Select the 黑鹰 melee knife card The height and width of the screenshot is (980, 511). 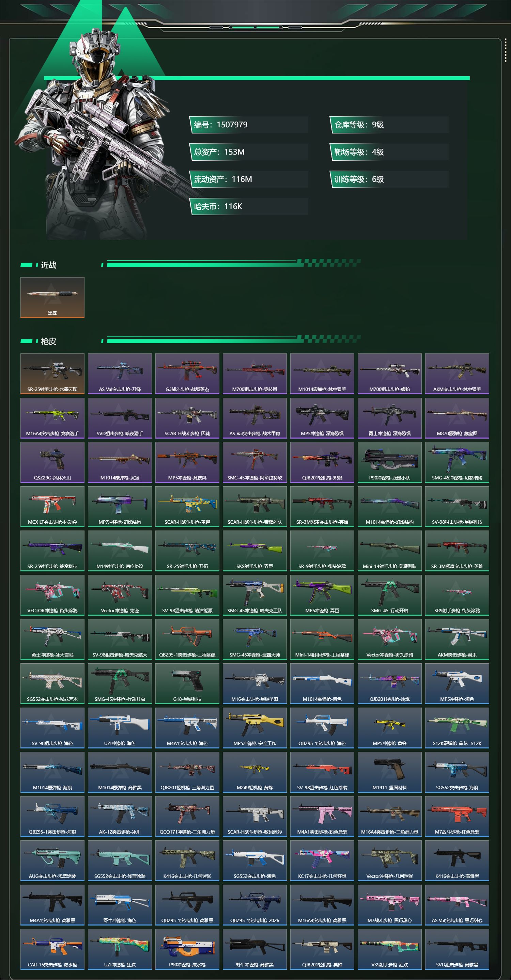click(52, 298)
